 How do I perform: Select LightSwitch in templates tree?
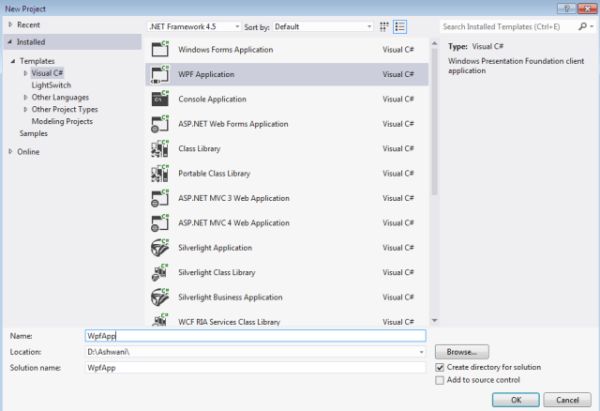coord(51,85)
